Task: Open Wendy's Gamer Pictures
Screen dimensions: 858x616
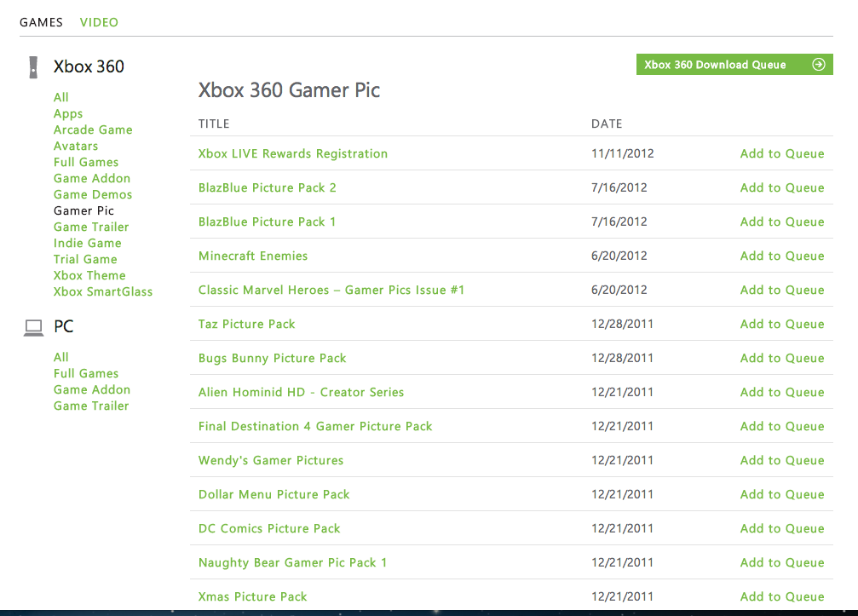Action: click(271, 461)
